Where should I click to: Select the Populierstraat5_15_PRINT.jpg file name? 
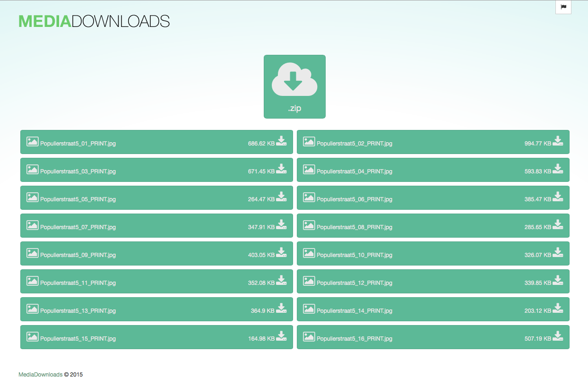(78, 339)
